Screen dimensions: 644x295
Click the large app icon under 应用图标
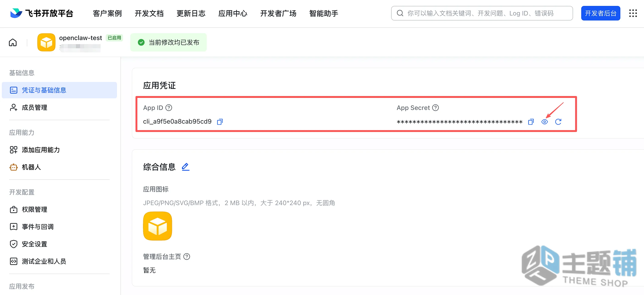158,226
